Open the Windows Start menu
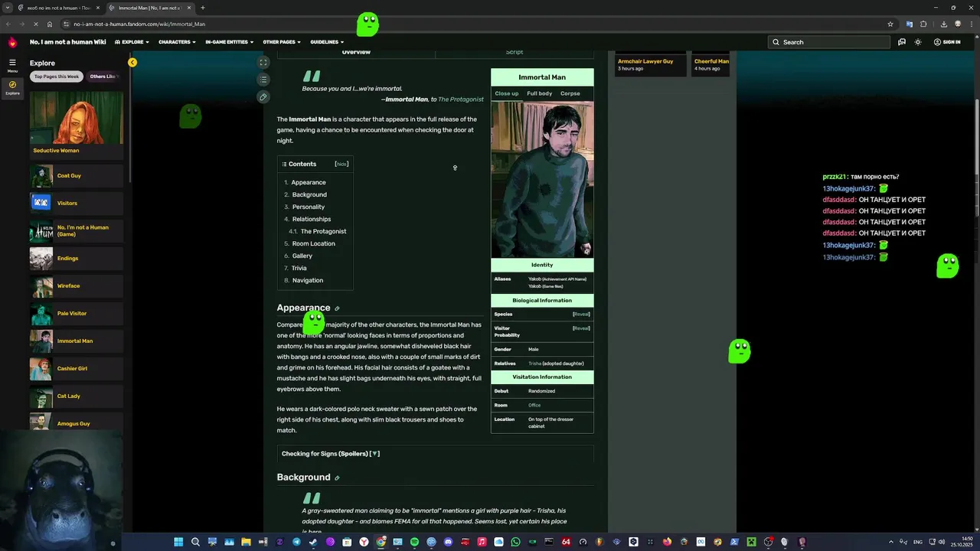This screenshot has width=980, height=551. point(178,542)
